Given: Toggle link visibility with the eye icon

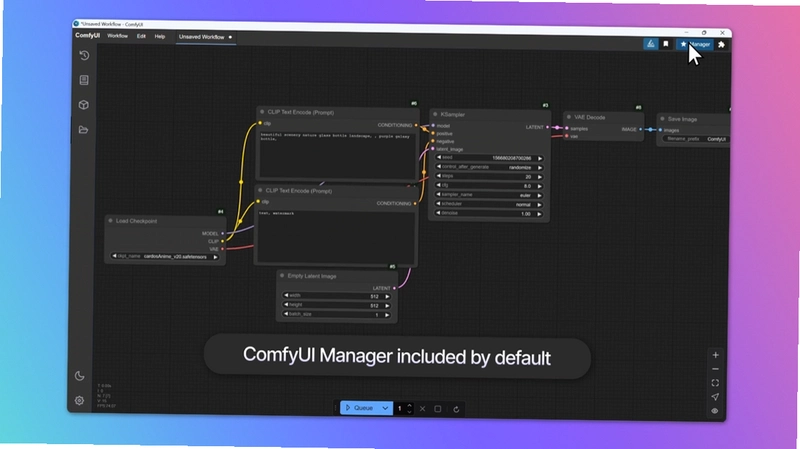Looking at the screenshot, I should coord(715,411).
